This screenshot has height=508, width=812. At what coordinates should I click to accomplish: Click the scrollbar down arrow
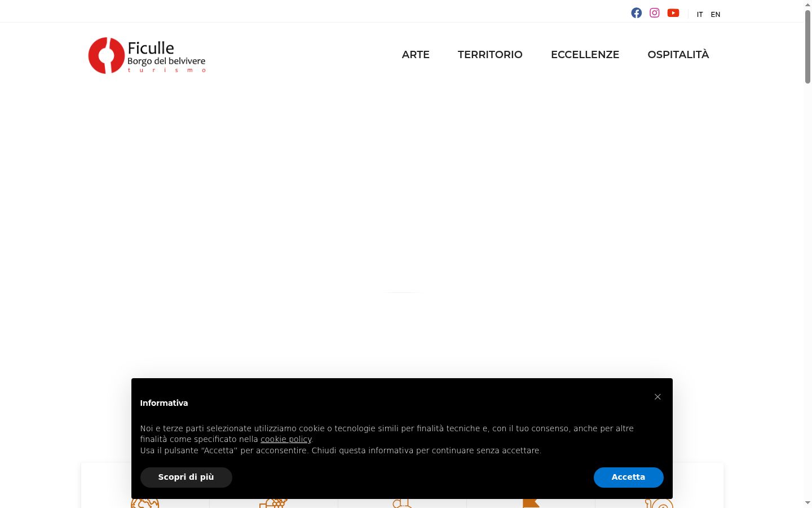[x=807, y=502]
